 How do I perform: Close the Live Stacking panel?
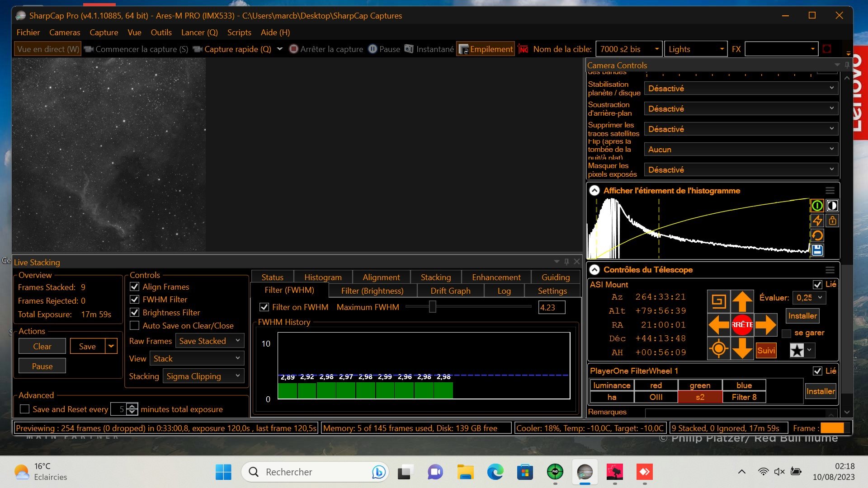(577, 262)
